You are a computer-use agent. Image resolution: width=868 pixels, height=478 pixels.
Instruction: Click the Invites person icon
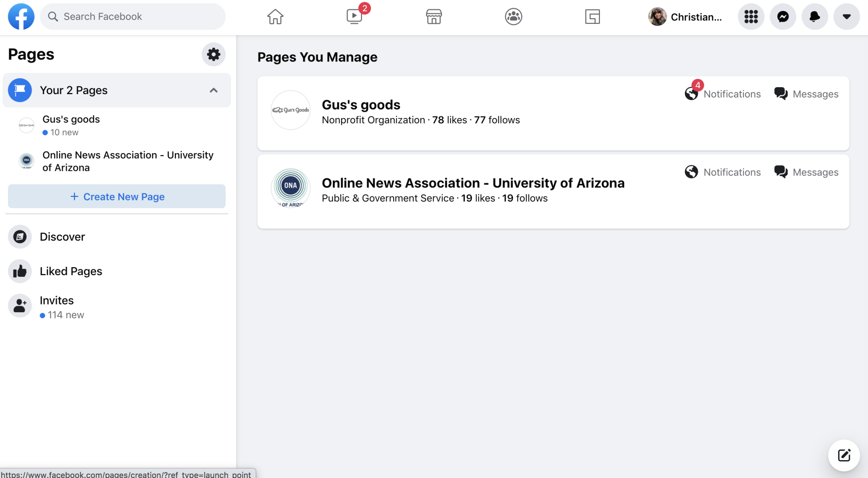pyautogui.click(x=20, y=306)
